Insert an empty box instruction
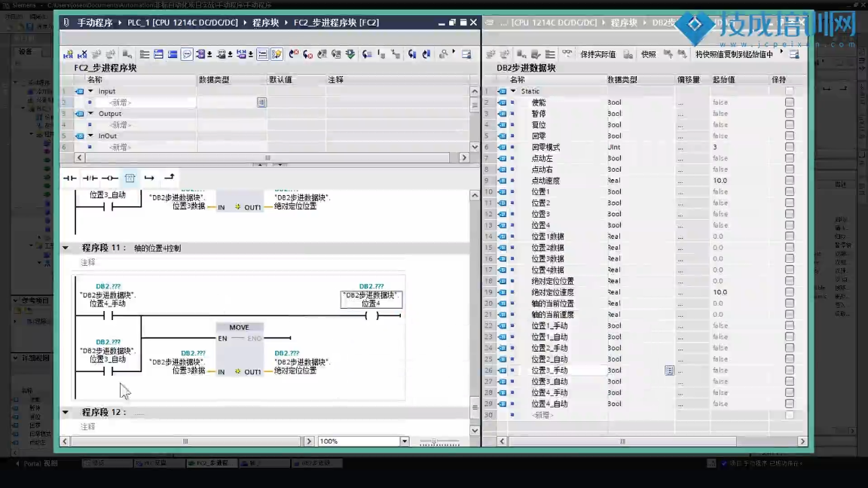Image resolution: width=868 pixels, height=488 pixels. (x=130, y=178)
